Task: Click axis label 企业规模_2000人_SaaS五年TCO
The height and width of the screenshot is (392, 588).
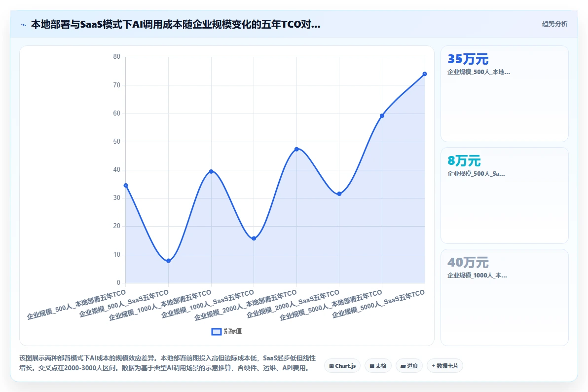Action: click(293, 304)
